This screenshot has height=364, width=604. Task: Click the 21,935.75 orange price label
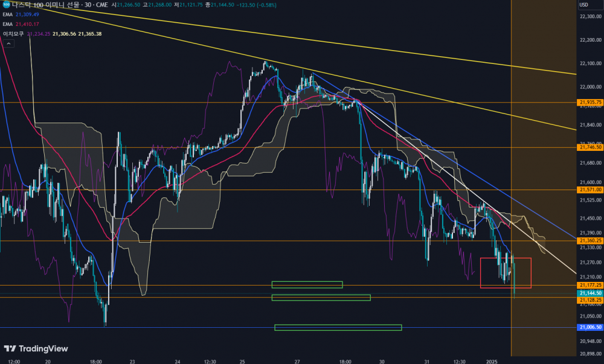click(590, 103)
